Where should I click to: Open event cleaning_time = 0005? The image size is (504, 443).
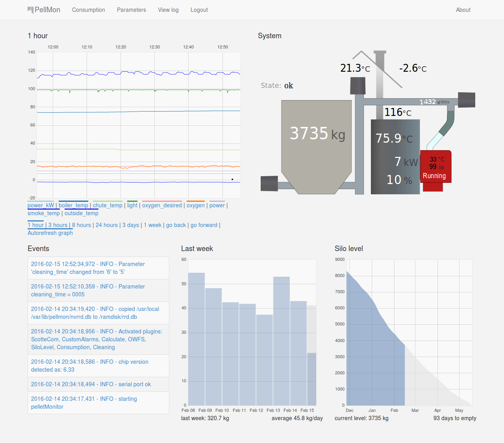point(98,290)
